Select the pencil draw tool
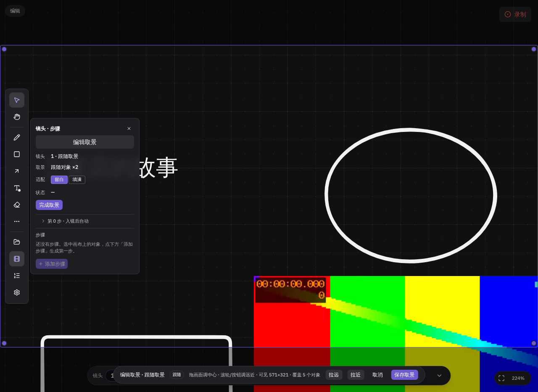Viewport: 538px width, 392px height. tap(17, 137)
